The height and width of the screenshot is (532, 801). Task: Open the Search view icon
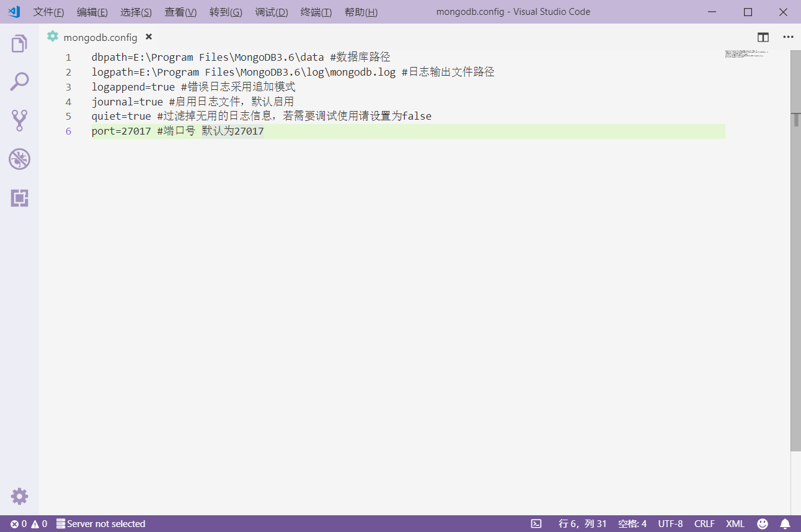pos(19,82)
